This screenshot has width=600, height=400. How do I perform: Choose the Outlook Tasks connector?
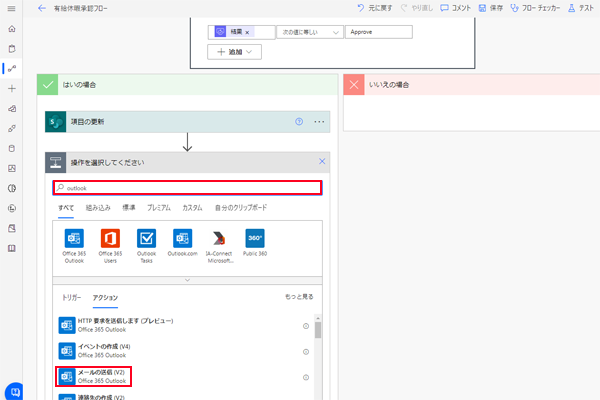click(x=147, y=246)
